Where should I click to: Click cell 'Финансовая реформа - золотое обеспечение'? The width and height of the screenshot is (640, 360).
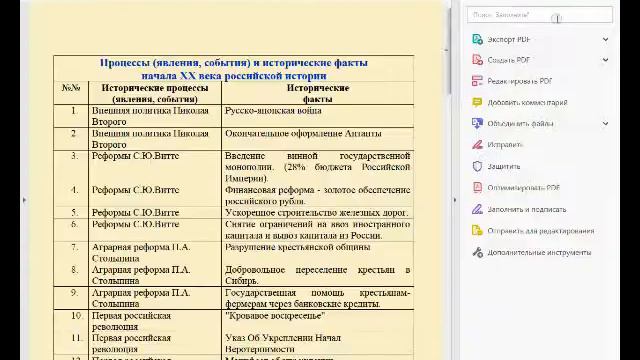318,195
